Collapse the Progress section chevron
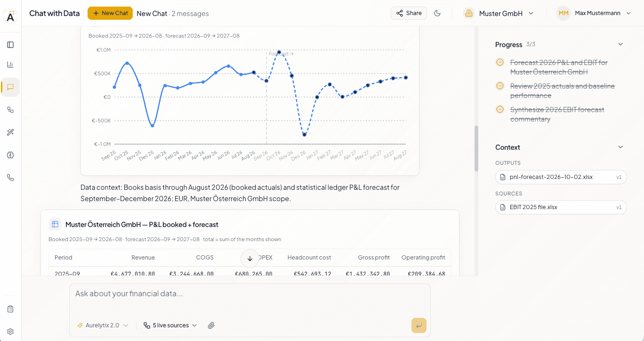The height and width of the screenshot is (341, 644). (x=620, y=44)
